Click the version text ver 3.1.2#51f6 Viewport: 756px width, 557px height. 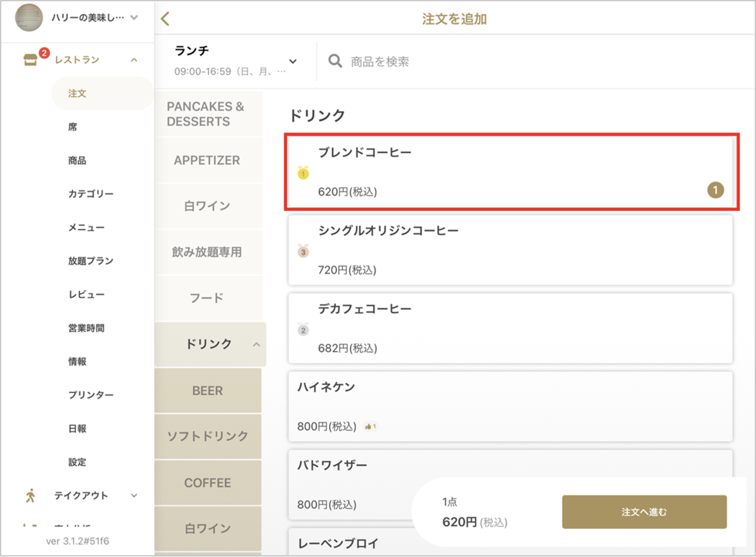(x=77, y=541)
